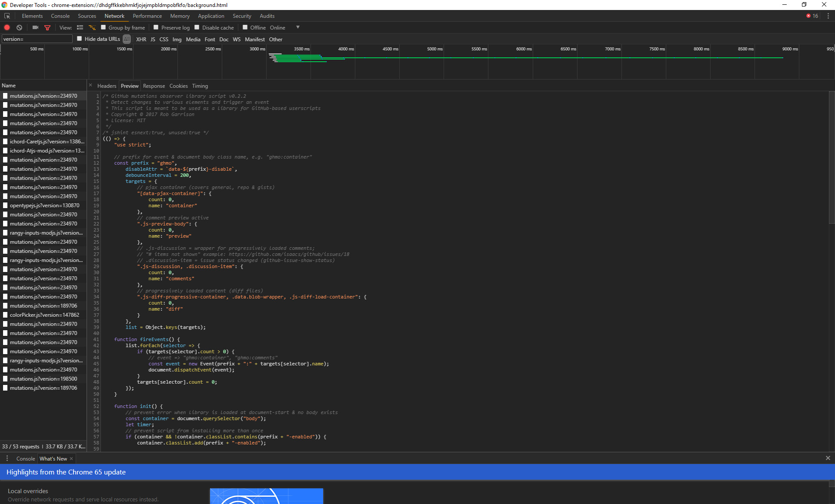Show the Headers tab
Screen dimensions: 835x504
[x=107, y=86]
